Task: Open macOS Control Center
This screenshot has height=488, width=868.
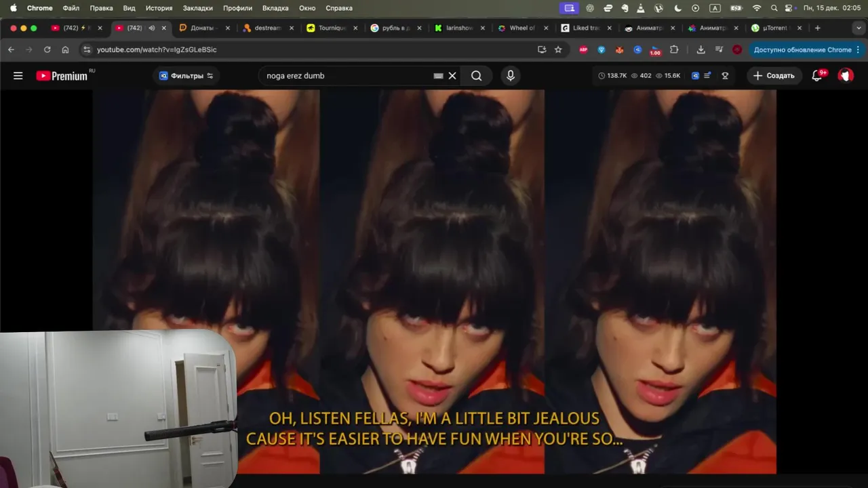Action: coord(790,8)
